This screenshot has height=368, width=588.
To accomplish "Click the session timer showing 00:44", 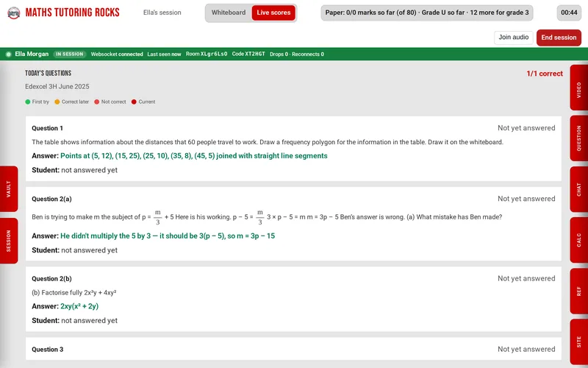I will click(x=569, y=13).
